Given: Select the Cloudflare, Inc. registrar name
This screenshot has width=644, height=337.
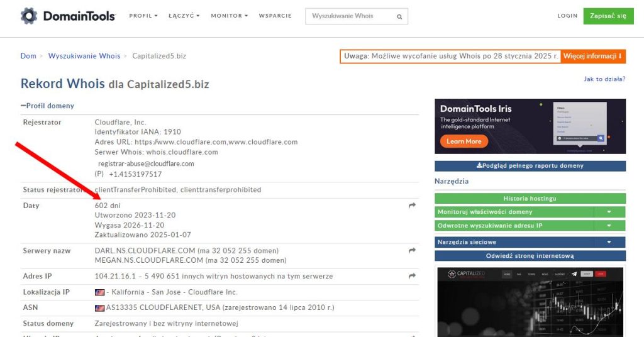Looking at the screenshot, I should tap(120, 122).
